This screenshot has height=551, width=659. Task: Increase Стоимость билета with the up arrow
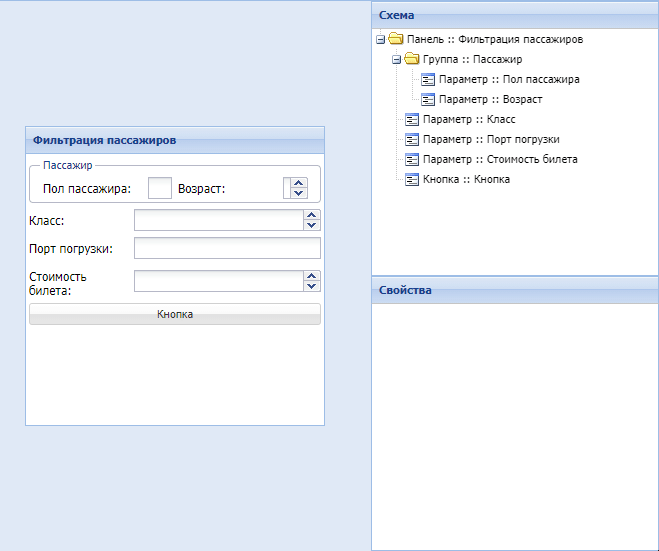[312, 275]
